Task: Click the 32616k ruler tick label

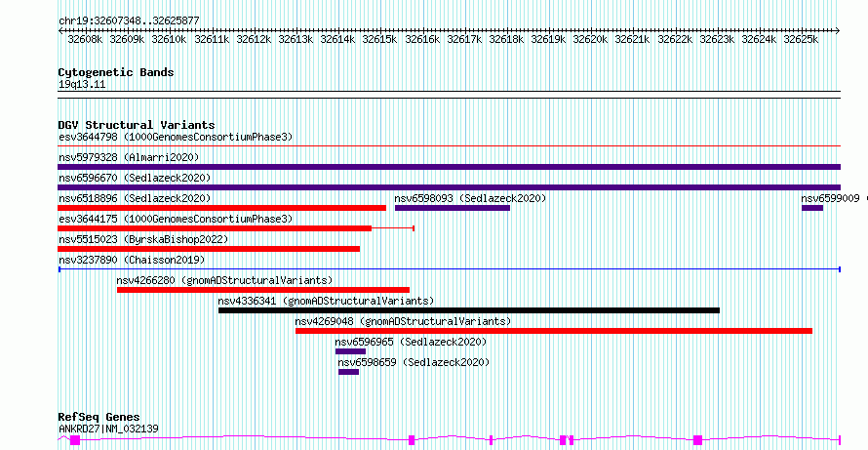Action: pyautogui.click(x=422, y=39)
